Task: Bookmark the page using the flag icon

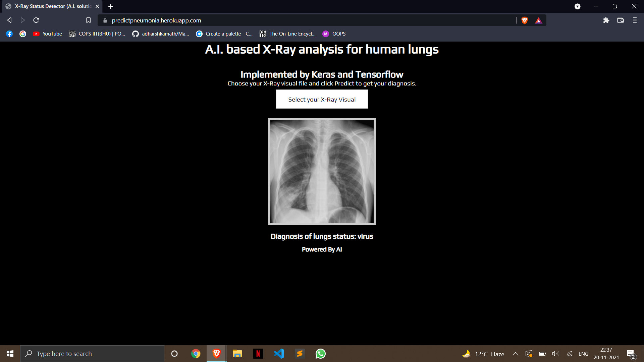Action: click(88, 20)
